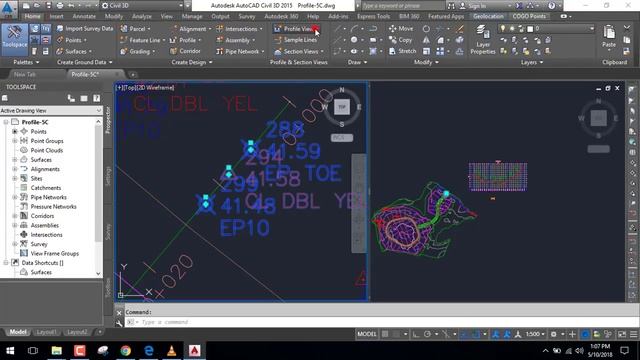The height and width of the screenshot is (360, 640).
Task: Select the Arc tool in Draw panel
Action: [x=354, y=29]
